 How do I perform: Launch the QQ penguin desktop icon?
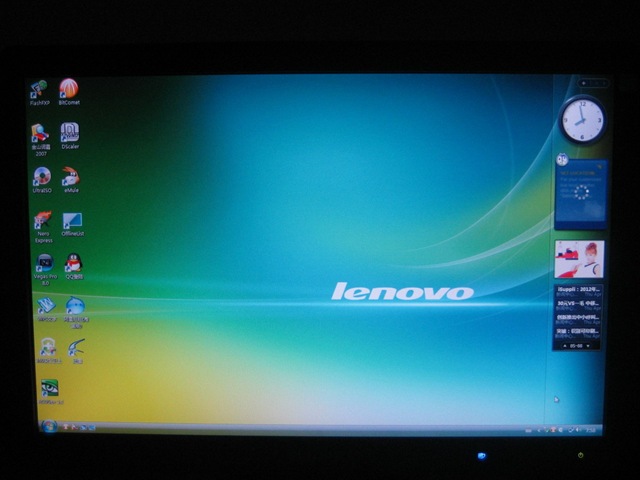(74, 267)
